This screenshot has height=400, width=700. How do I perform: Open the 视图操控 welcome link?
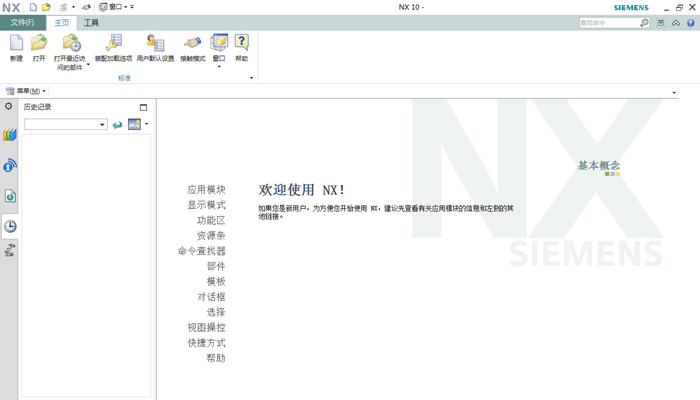pos(206,328)
